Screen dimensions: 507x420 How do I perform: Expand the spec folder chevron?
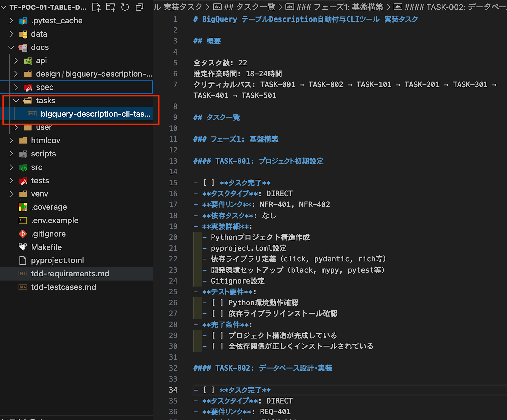point(16,87)
